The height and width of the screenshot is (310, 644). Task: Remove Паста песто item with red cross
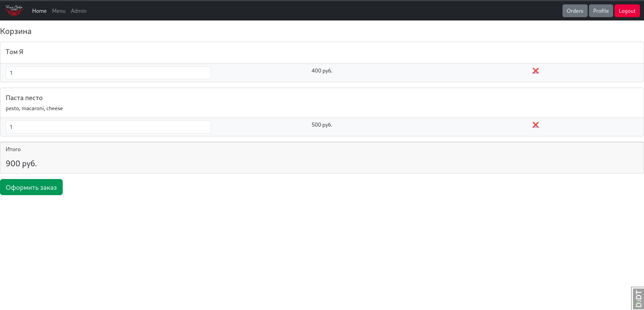point(535,125)
